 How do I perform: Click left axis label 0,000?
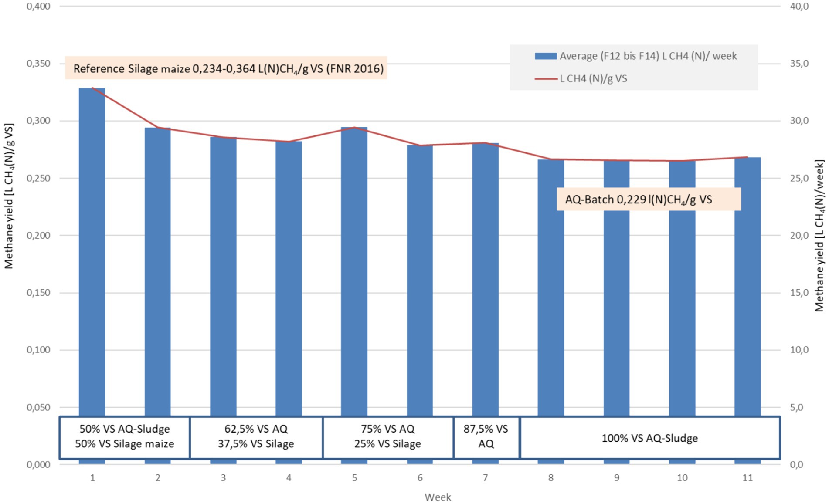(x=38, y=465)
